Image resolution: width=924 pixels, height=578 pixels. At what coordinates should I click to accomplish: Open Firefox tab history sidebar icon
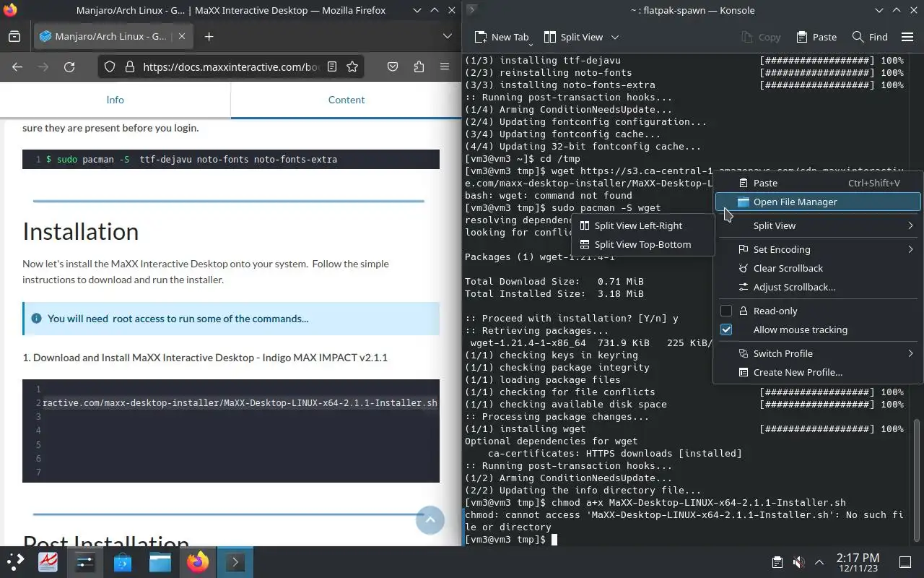[14, 36]
